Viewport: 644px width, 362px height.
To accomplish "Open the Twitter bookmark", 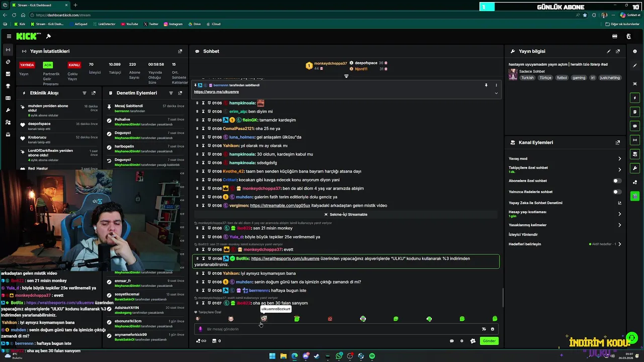I will 151,24.
